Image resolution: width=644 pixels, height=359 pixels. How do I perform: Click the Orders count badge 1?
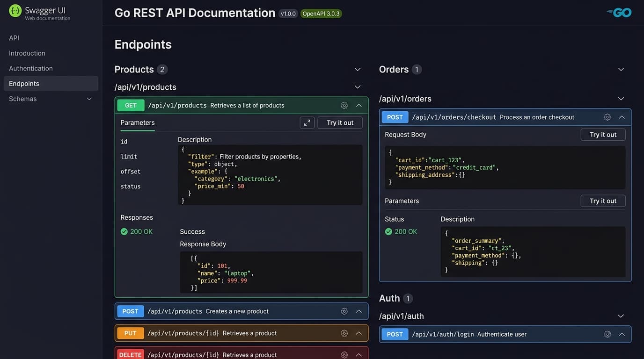(x=417, y=70)
